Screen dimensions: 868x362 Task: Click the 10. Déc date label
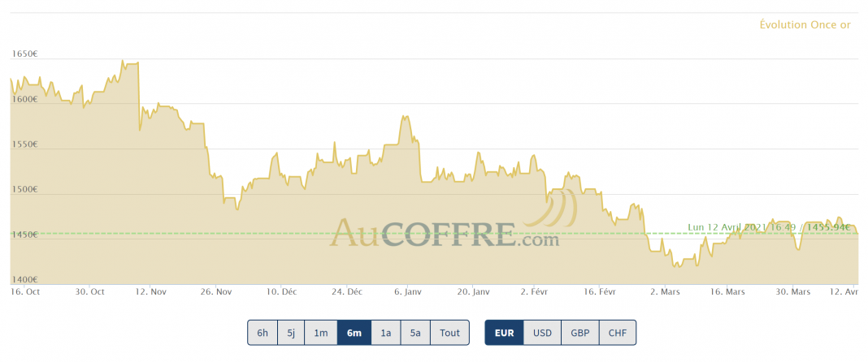(280, 291)
